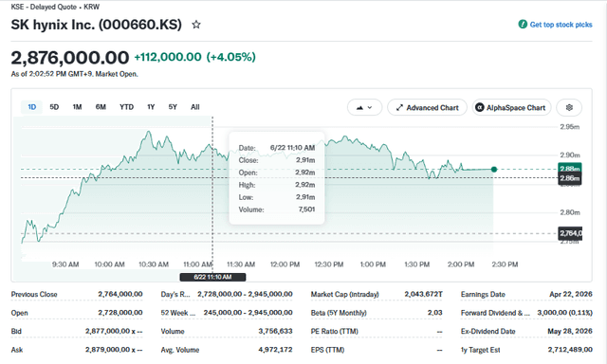Select the 5D range tab
The width and height of the screenshot is (607, 364).
coord(54,107)
